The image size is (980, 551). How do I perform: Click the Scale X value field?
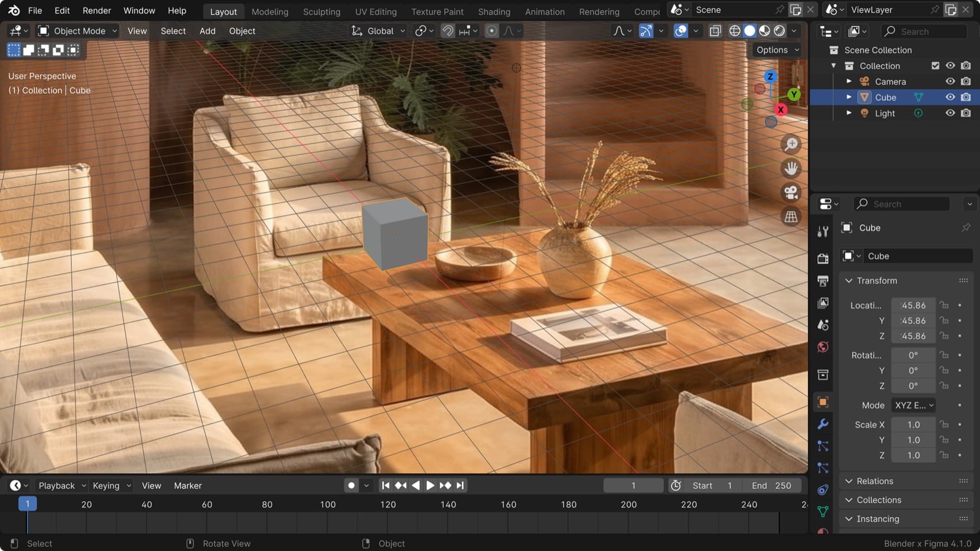[x=914, y=425]
